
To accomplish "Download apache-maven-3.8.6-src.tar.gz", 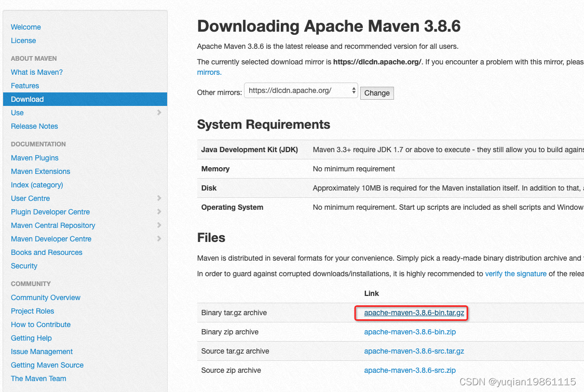I will pos(414,351).
